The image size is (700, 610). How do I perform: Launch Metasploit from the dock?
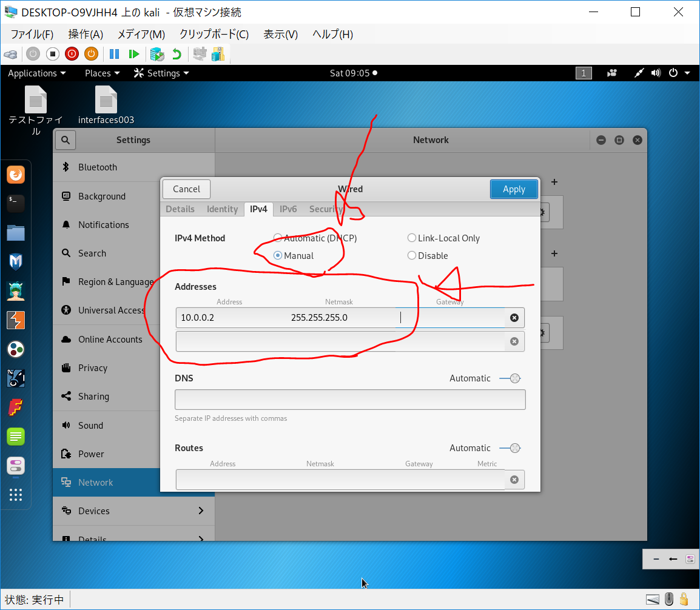click(x=16, y=261)
